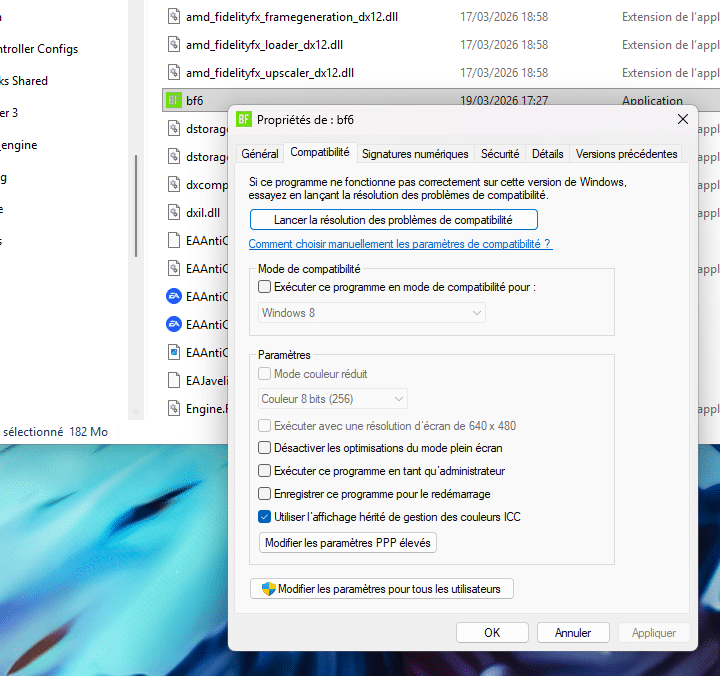
Task: Click 'Lancer la résolution des problèmes de compatibilité'
Action: (393, 220)
